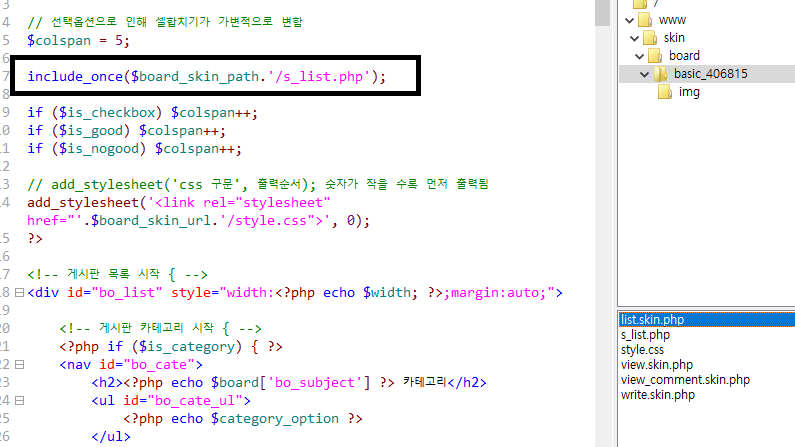Viewport: 795px width, 447px height.
Task: Fold the bo_list div code block
Action: coord(19,293)
